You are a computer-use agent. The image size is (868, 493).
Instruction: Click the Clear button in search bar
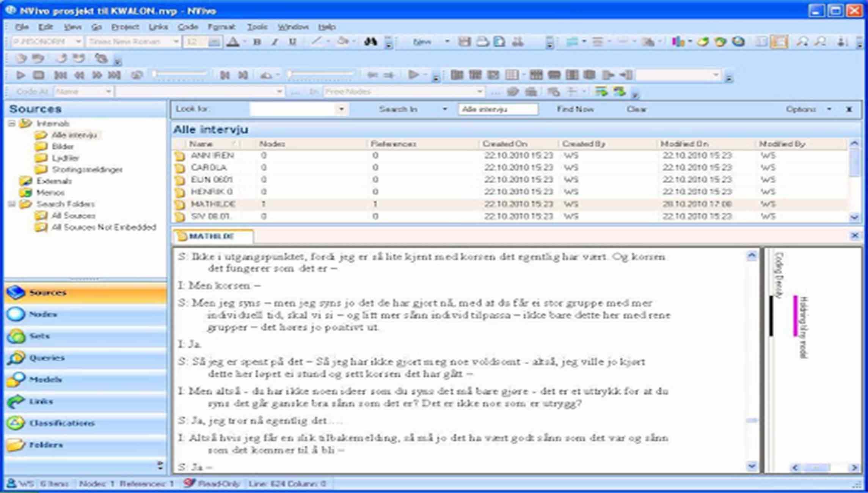point(636,109)
